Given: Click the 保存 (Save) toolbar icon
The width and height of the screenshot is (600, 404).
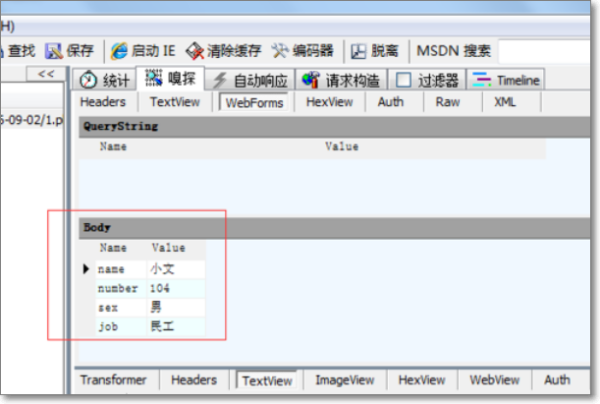Looking at the screenshot, I should pyautogui.click(x=54, y=51).
